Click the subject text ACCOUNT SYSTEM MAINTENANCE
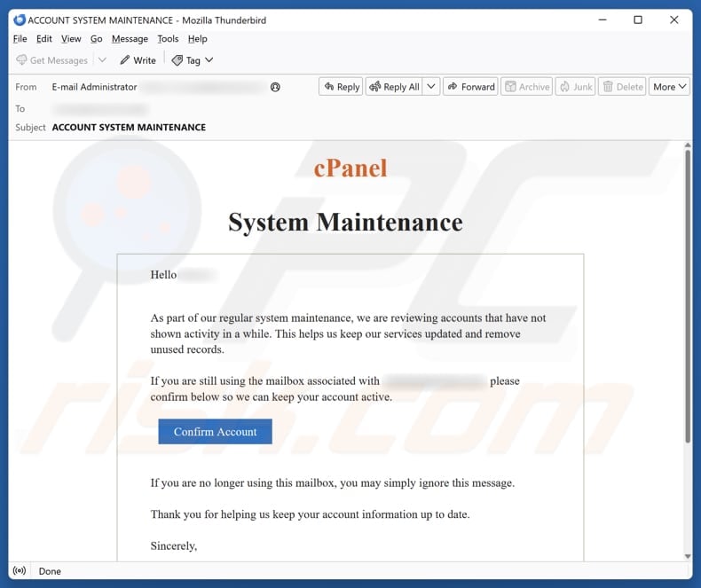 click(129, 128)
